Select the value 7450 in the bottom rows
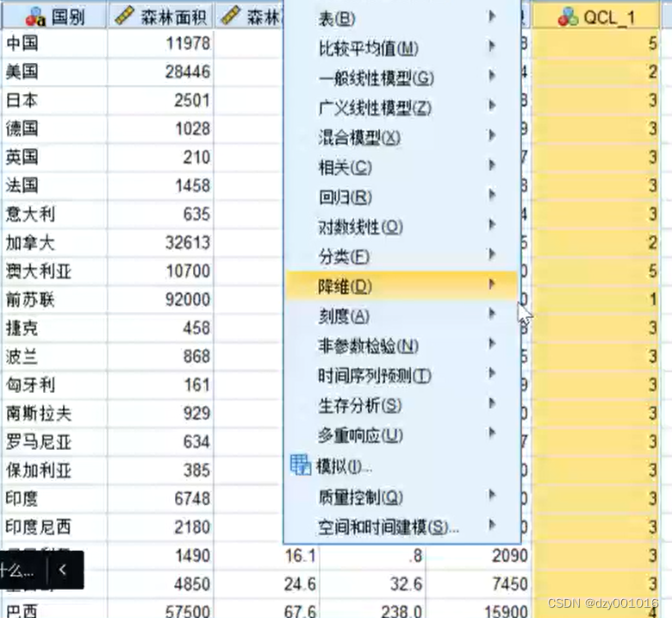672x618 pixels. click(478, 584)
